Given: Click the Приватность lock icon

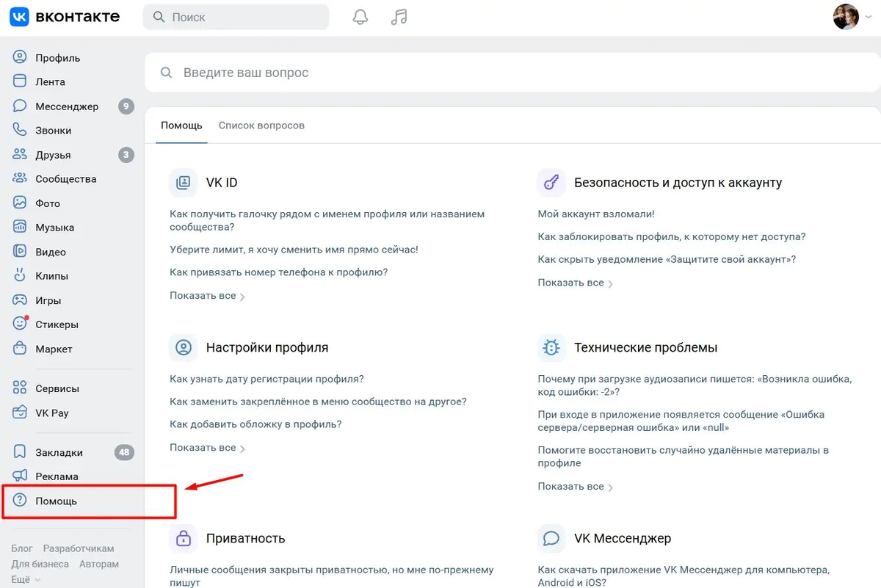Looking at the screenshot, I should (184, 538).
